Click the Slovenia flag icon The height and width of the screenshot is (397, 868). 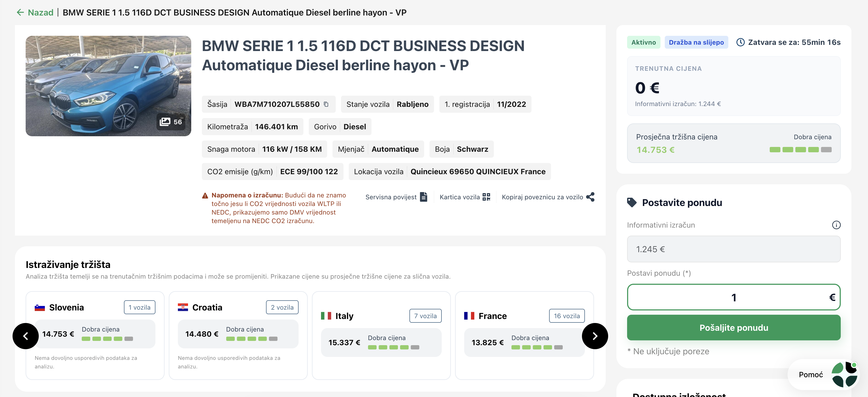40,308
